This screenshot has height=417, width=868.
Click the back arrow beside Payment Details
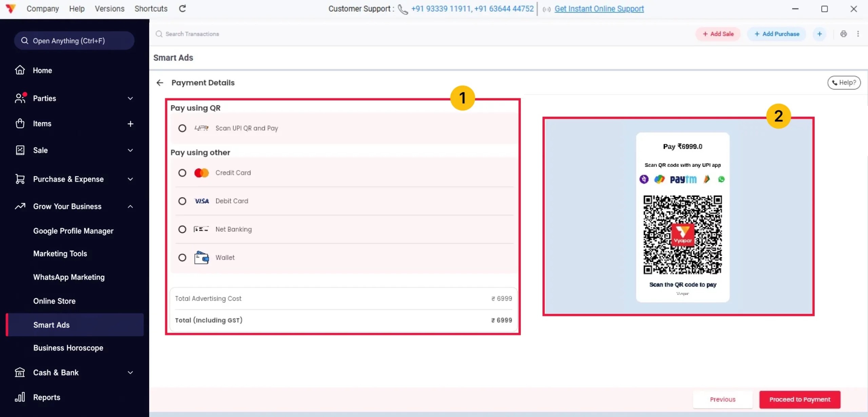point(160,83)
